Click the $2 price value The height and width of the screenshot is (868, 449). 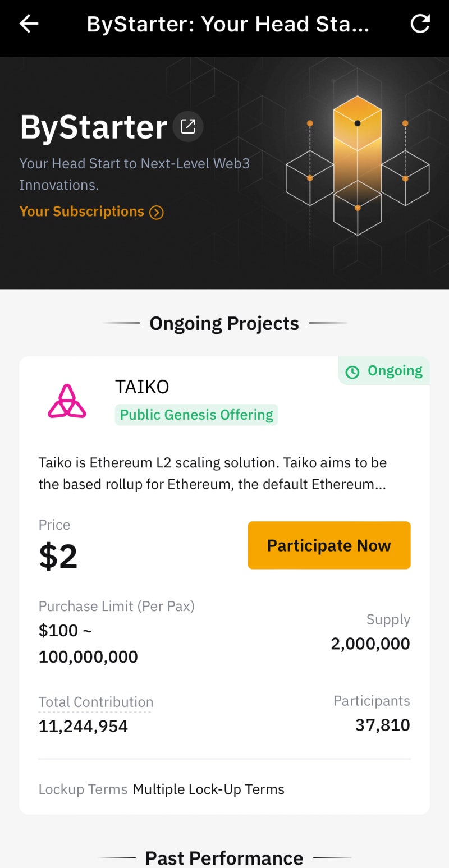(x=58, y=557)
